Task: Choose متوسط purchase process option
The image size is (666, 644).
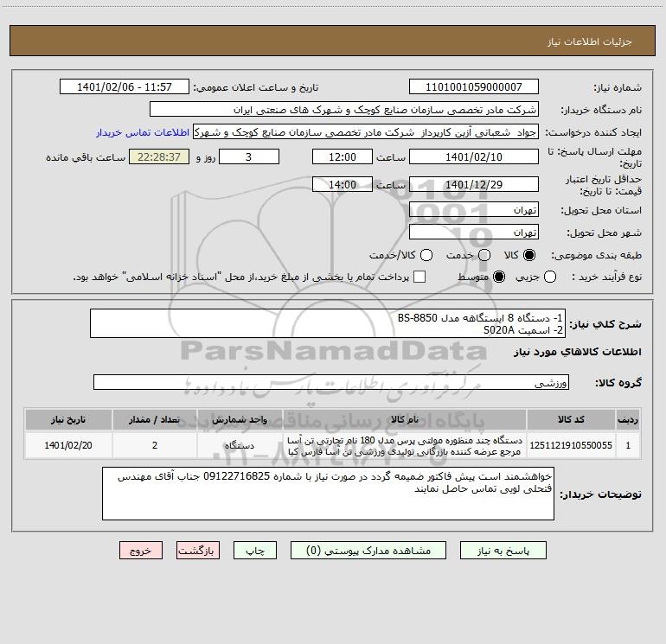Action: pyautogui.click(x=499, y=277)
